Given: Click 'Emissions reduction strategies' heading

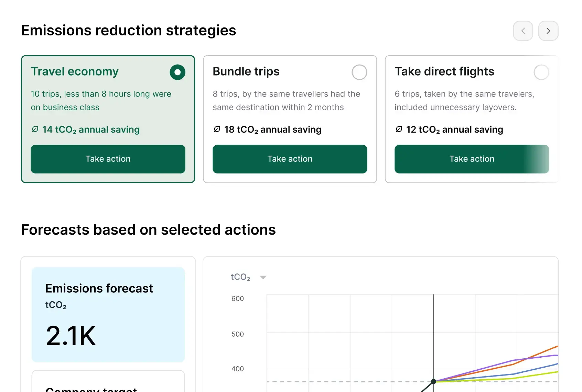Looking at the screenshot, I should (x=129, y=31).
